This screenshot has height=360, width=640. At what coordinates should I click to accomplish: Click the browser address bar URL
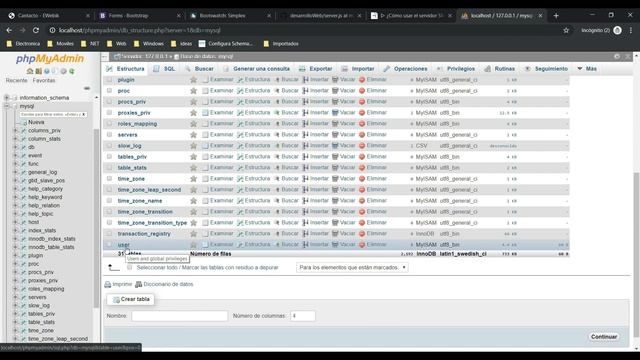140,30
